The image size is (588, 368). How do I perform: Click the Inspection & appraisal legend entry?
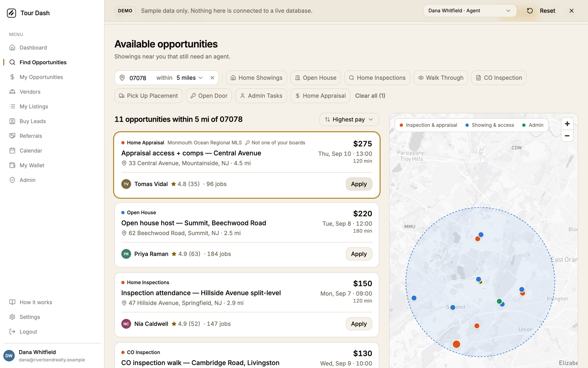(x=428, y=125)
